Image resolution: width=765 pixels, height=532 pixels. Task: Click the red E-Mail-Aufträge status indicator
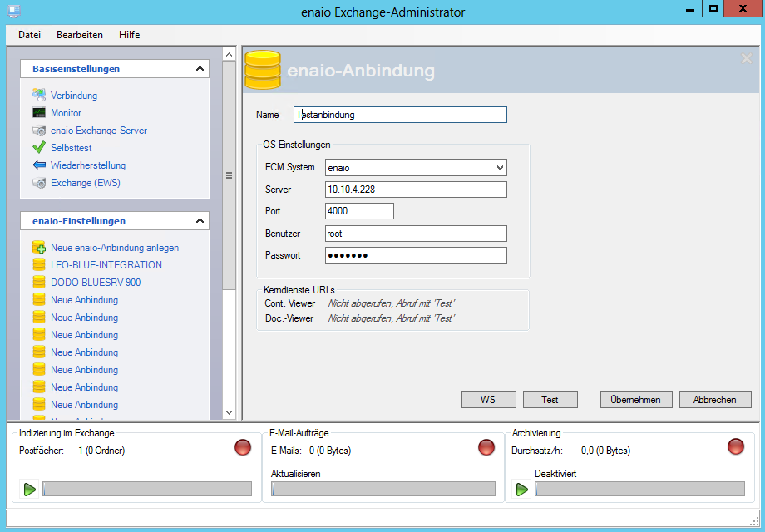tap(486, 447)
